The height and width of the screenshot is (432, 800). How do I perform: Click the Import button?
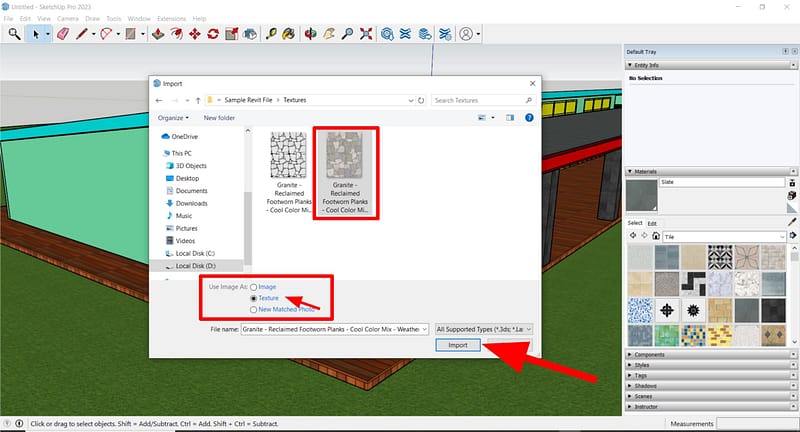(459, 345)
